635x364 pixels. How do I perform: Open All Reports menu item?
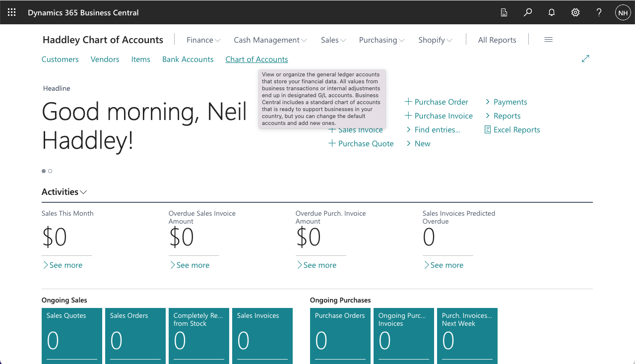pyautogui.click(x=497, y=40)
